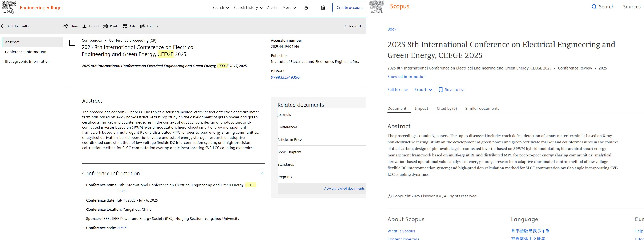Open ISBN-13 9798331549350 link
This screenshot has width=644, height=240.
click(285, 77)
